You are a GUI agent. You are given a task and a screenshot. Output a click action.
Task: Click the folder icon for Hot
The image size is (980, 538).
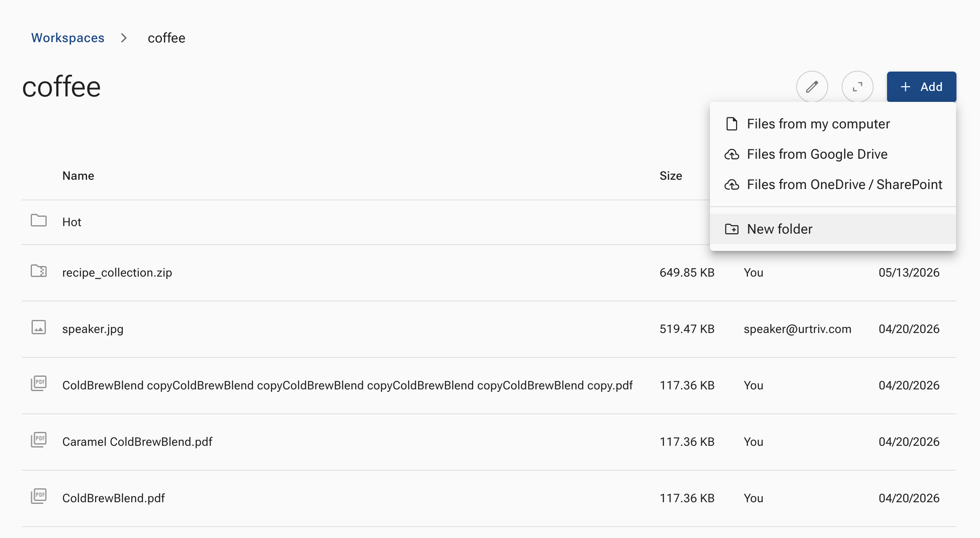click(39, 220)
